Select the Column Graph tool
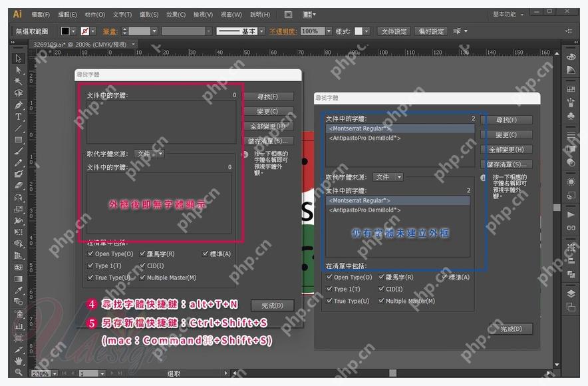The image size is (588, 386). tap(19, 325)
